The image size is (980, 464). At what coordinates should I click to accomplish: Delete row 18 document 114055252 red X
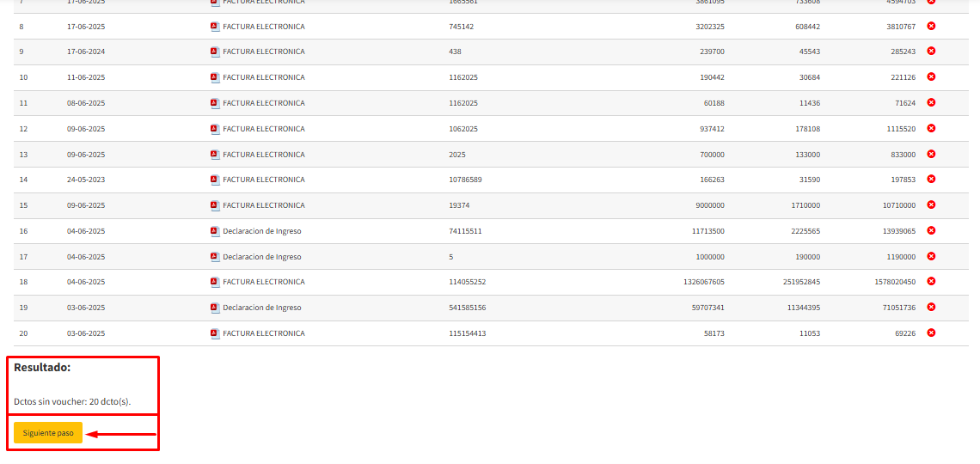click(931, 281)
